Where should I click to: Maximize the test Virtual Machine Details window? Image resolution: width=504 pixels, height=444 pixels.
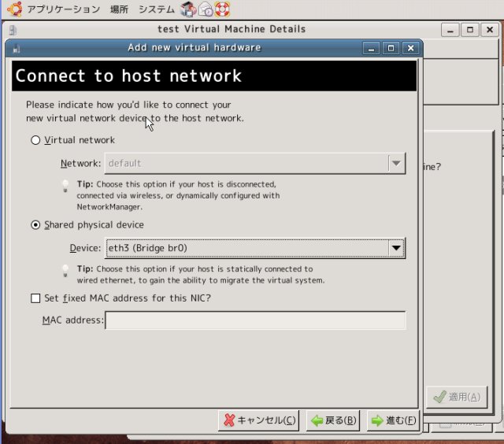[x=470, y=30]
